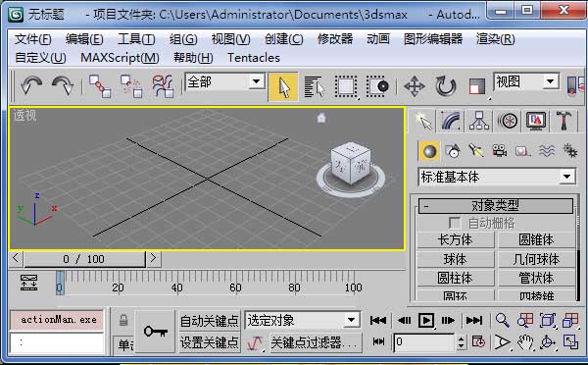Open the Hierarchy panel tab
Image resolution: width=588 pixels, height=365 pixels.
click(x=479, y=121)
